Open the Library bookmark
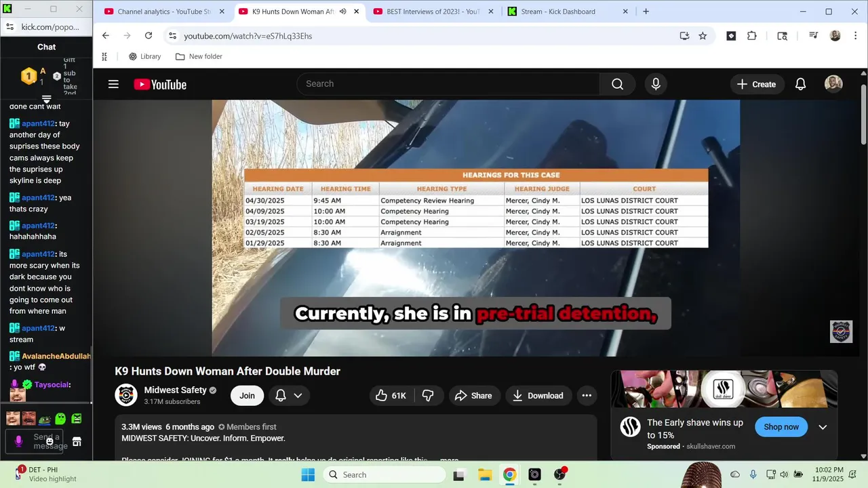This screenshot has height=488, width=868. (x=144, y=57)
